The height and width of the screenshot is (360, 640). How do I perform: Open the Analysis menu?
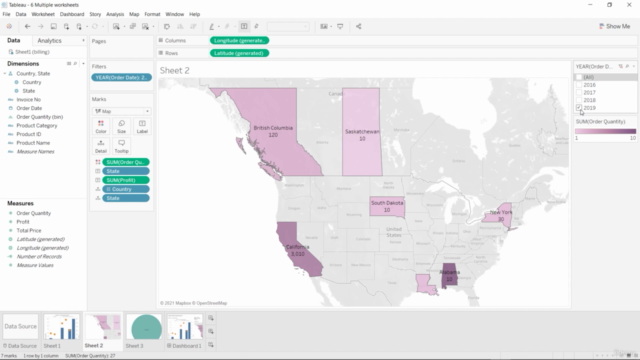tap(115, 14)
